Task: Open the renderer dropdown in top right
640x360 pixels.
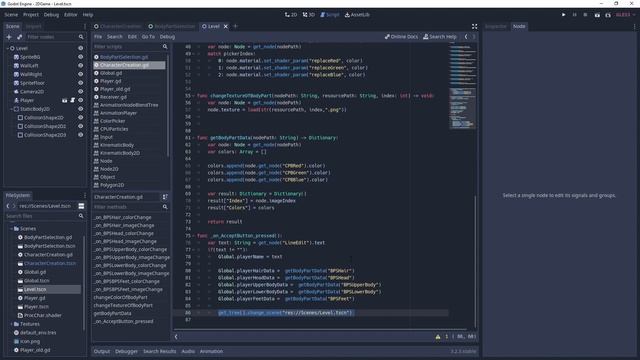Action: (626, 15)
